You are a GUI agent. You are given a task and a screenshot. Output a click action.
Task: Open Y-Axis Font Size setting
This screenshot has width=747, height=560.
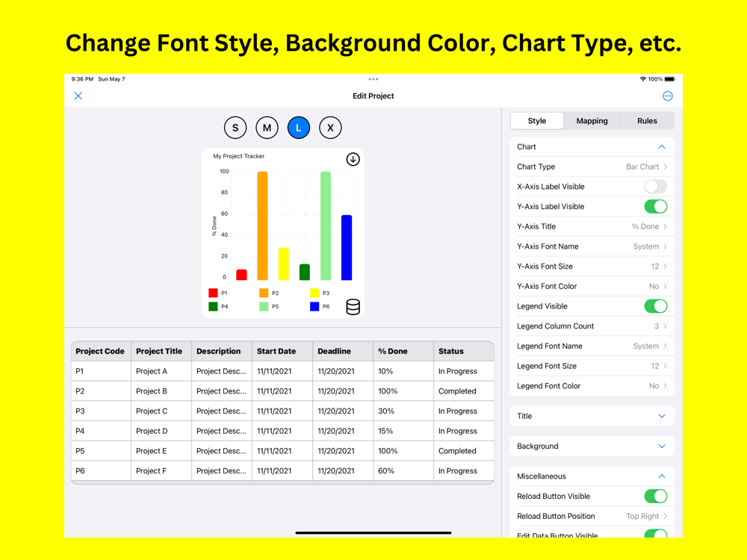[592, 267]
